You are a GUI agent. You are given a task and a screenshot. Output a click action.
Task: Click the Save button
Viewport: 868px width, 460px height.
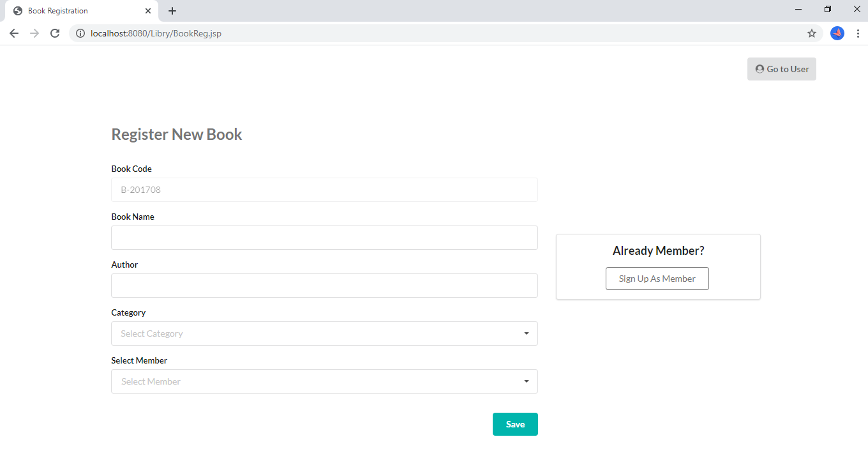[515, 424]
